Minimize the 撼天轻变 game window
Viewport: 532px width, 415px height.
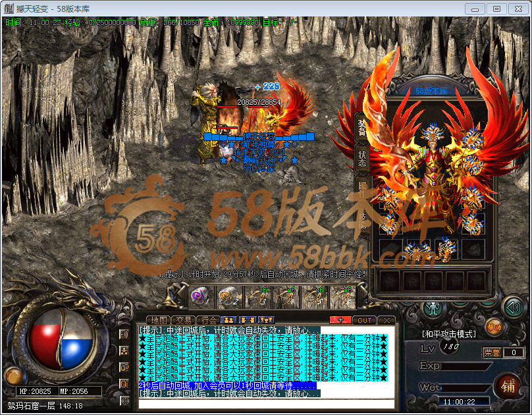[475, 9]
